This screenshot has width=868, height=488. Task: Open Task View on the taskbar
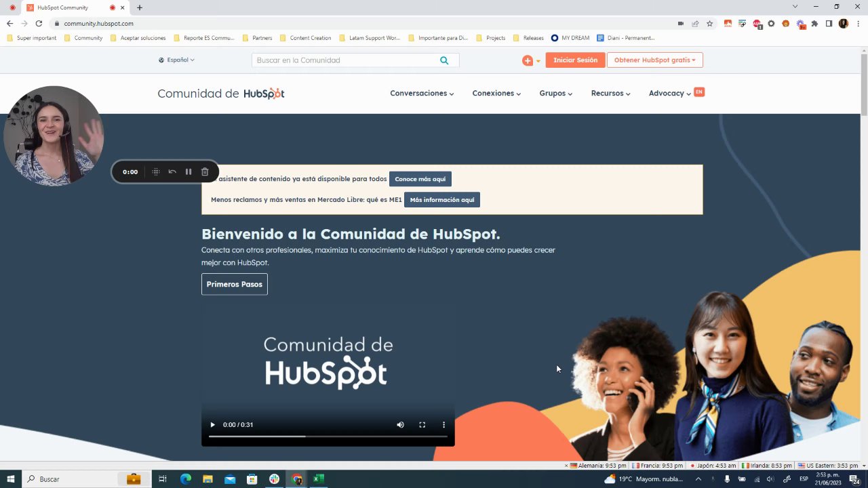(163, 479)
